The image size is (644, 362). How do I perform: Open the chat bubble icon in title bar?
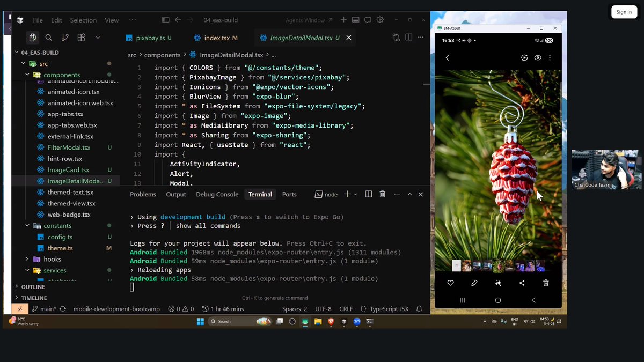(x=368, y=20)
